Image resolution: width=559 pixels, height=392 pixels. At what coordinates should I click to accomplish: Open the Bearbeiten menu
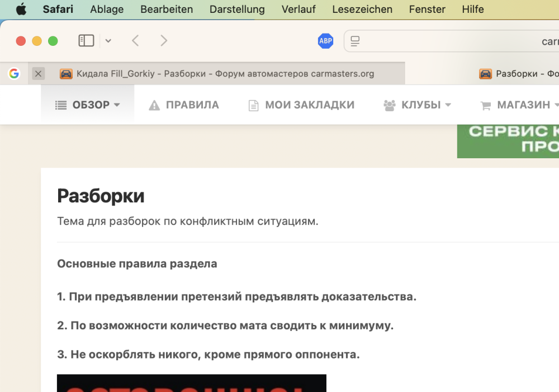167,9
